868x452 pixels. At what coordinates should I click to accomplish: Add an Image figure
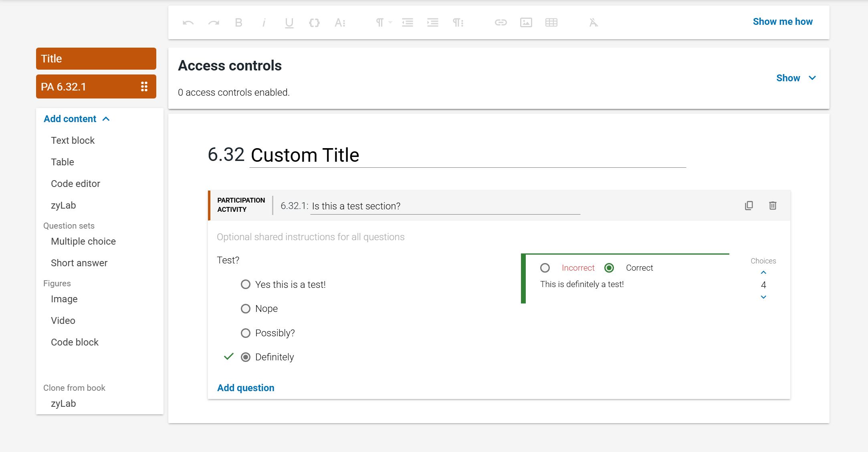pyautogui.click(x=64, y=299)
